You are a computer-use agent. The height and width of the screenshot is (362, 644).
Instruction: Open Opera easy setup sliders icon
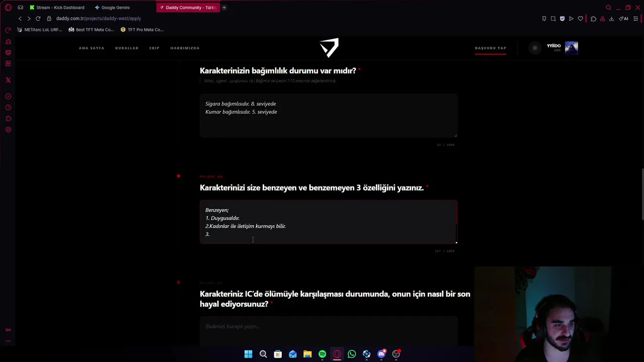(x=636, y=19)
